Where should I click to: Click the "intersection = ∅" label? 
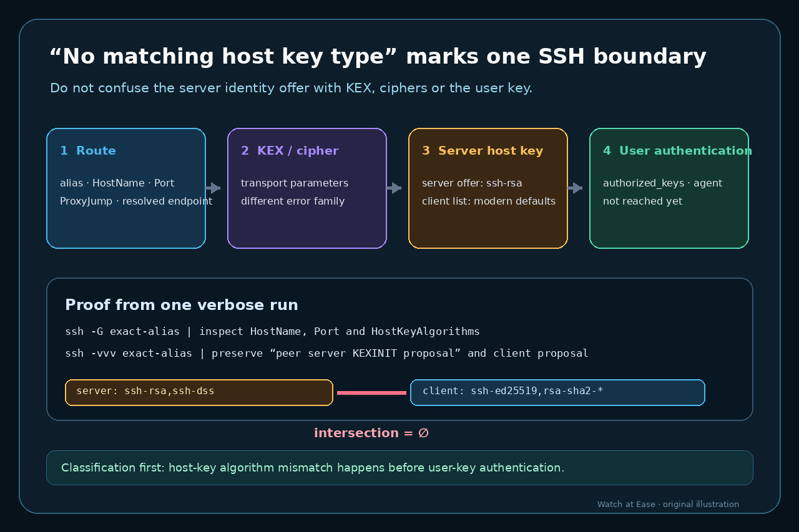point(371,433)
